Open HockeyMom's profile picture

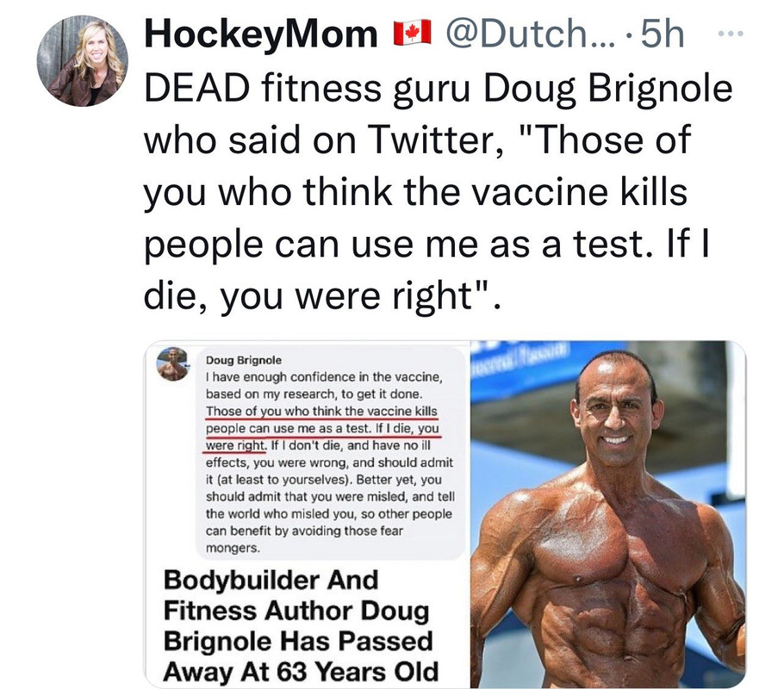pos(83,60)
